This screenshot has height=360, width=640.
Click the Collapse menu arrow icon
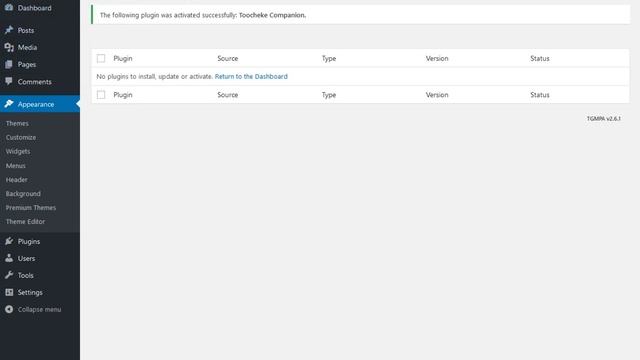(9, 309)
